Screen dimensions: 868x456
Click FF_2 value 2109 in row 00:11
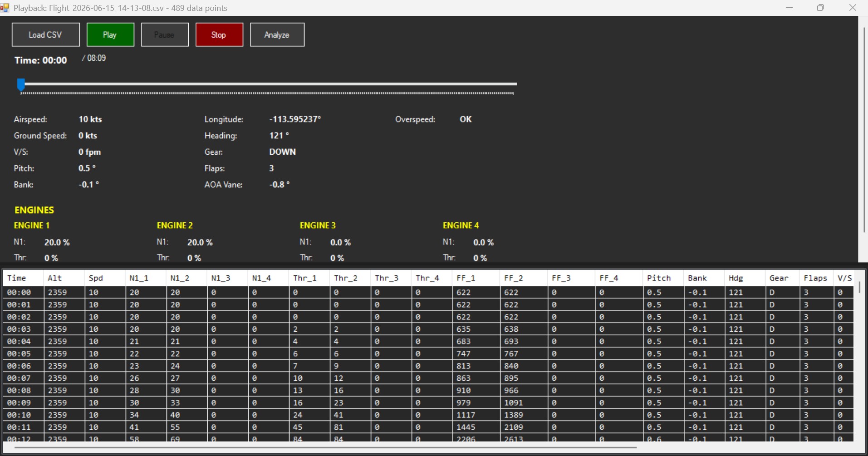click(524, 427)
